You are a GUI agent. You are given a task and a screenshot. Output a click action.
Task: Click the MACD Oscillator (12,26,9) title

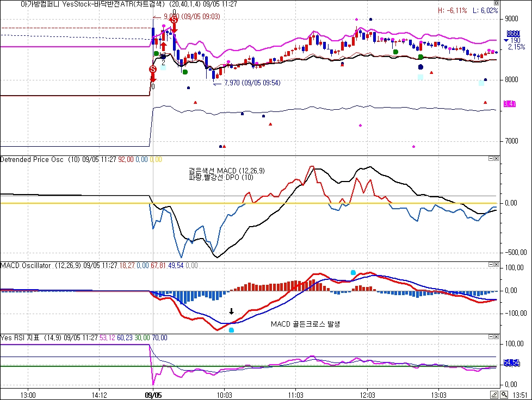click(41, 265)
